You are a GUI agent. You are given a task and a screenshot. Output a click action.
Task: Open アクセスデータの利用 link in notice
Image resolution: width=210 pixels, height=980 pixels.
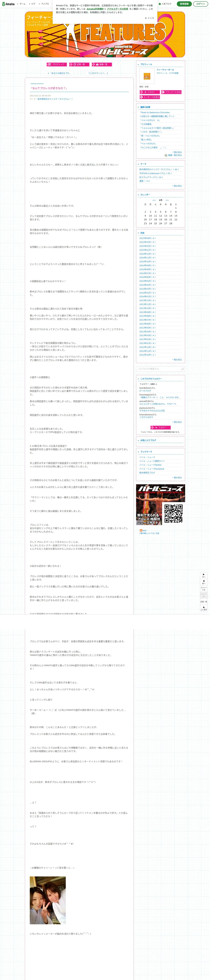pyautogui.click(x=117, y=9)
